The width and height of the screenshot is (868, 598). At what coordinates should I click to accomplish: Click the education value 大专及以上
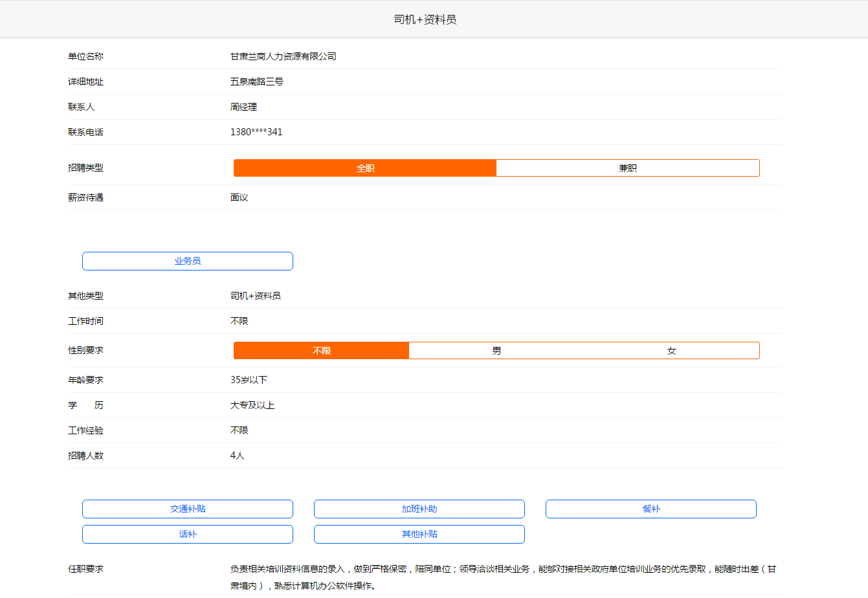click(x=252, y=405)
